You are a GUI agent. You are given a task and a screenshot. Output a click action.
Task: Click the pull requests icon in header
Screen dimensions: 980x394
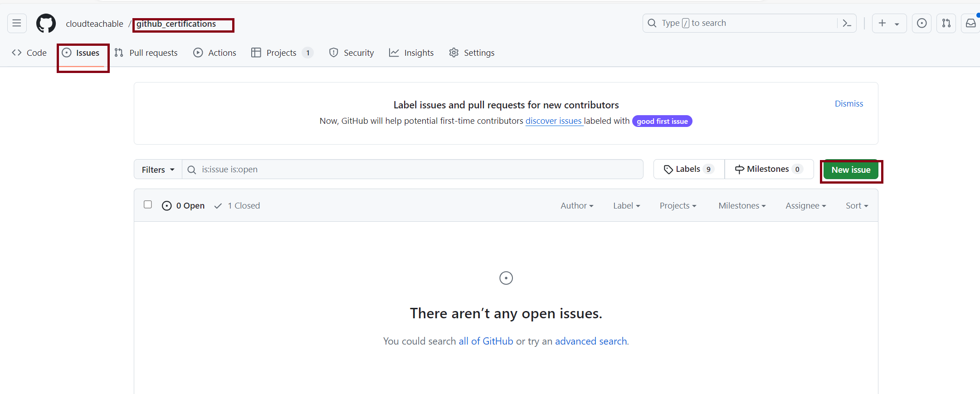(946, 23)
